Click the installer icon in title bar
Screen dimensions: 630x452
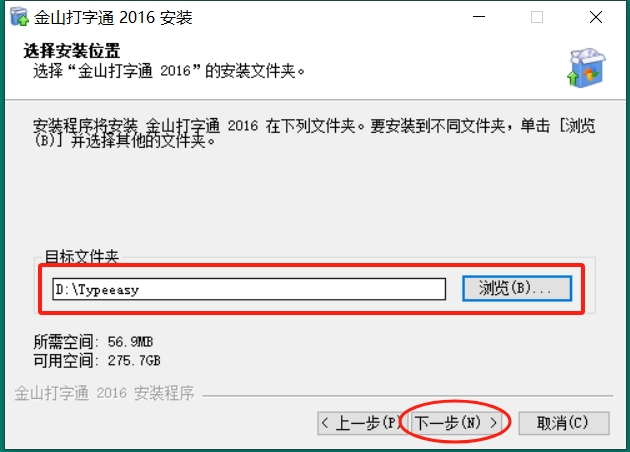tap(19, 17)
